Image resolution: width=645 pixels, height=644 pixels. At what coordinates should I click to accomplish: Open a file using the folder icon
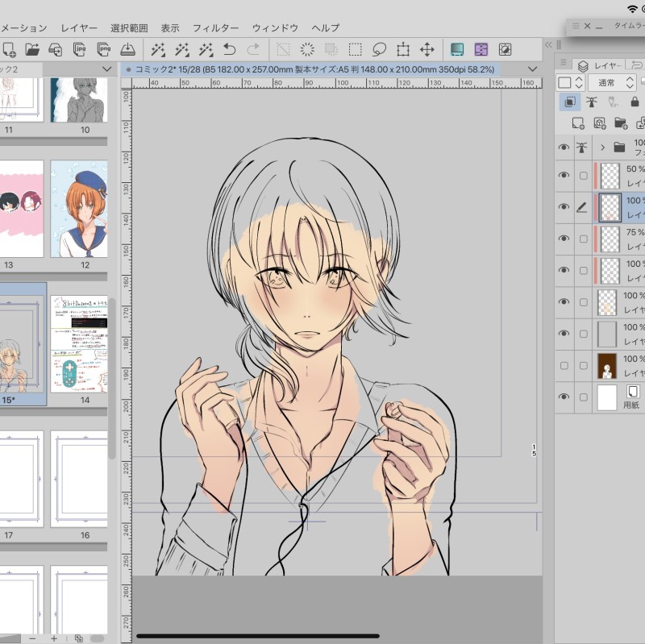click(32, 50)
